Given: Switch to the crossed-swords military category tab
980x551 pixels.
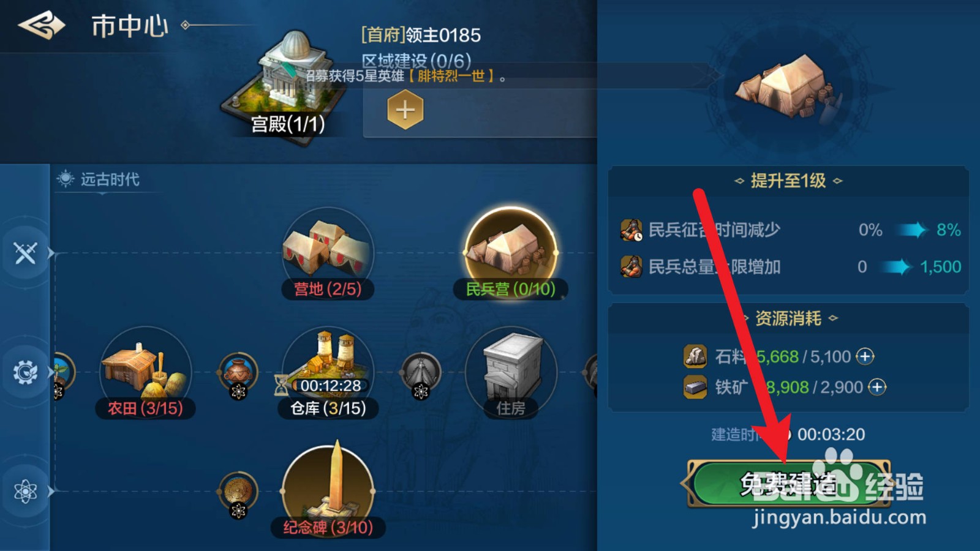Looking at the screenshot, I should click(25, 253).
